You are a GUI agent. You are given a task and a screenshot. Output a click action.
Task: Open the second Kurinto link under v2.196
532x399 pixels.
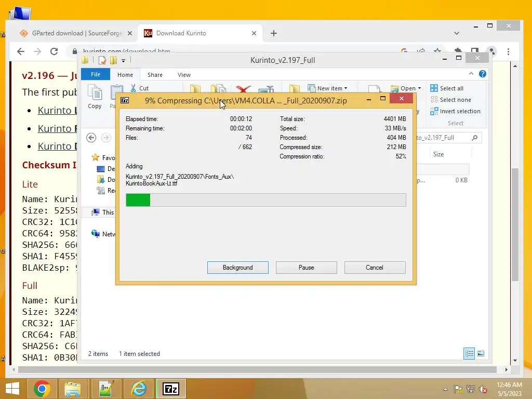[57, 129]
